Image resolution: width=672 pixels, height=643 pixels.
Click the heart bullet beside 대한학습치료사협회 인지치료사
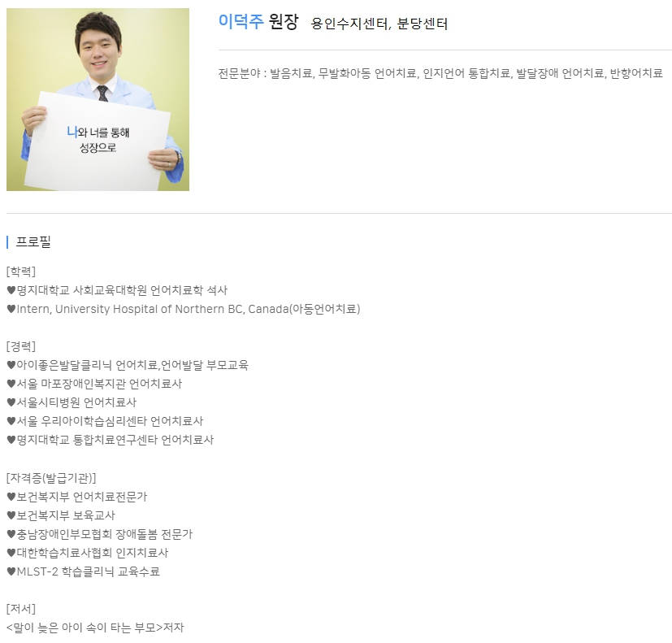tap(11, 553)
